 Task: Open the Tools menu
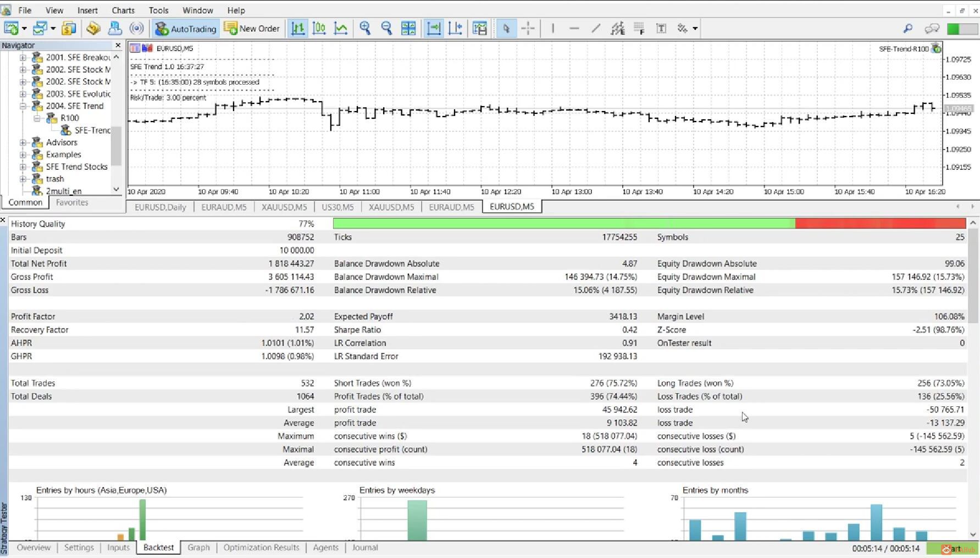tap(158, 10)
